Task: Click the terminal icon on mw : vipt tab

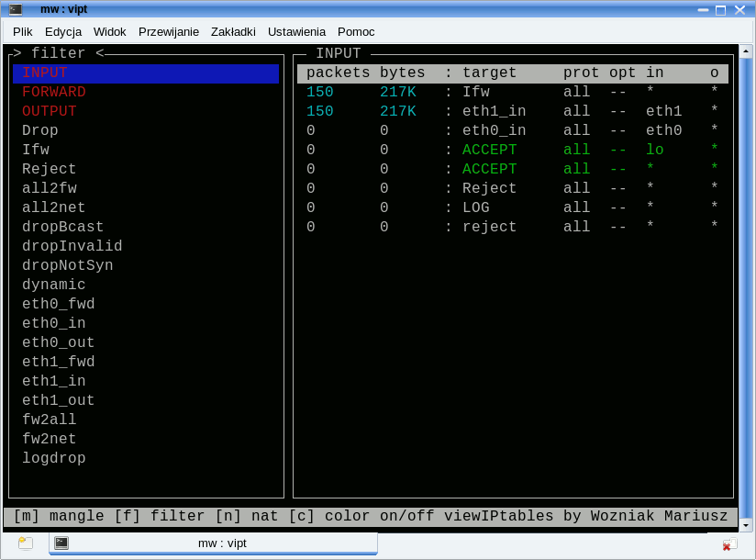Action: pyautogui.click(x=61, y=543)
